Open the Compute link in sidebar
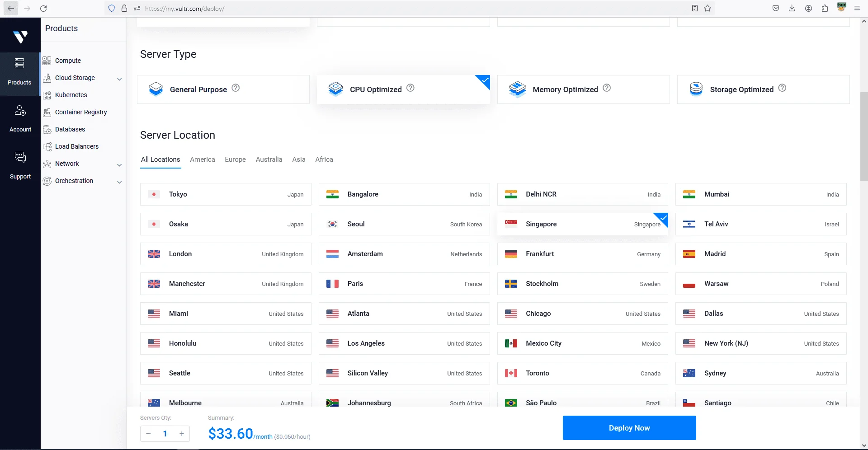The height and width of the screenshot is (450, 868). [x=68, y=61]
